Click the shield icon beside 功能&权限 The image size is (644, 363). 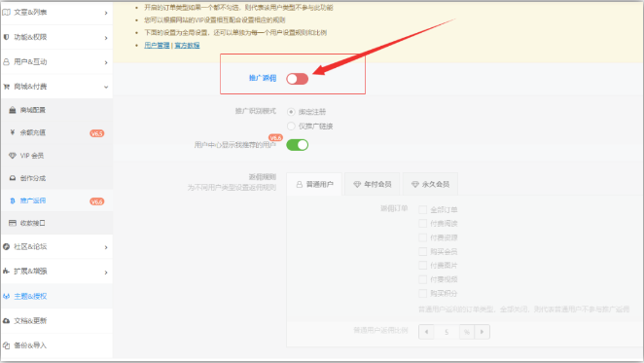click(6, 37)
